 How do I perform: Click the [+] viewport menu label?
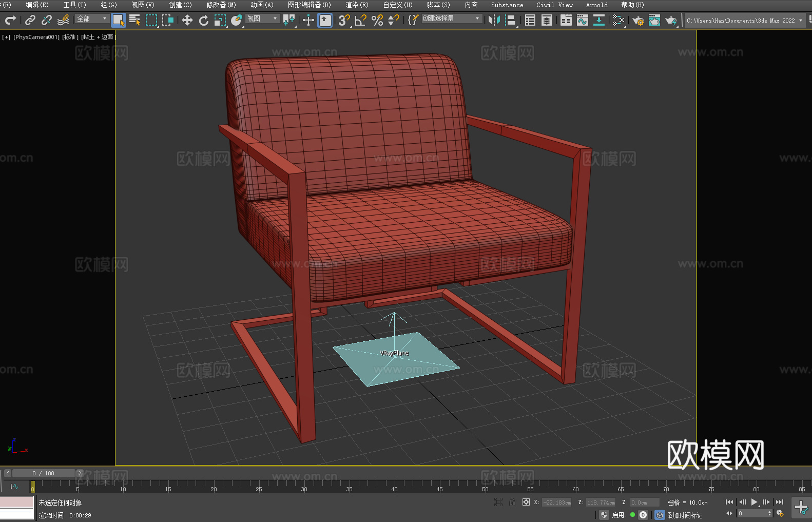coord(6,37)
